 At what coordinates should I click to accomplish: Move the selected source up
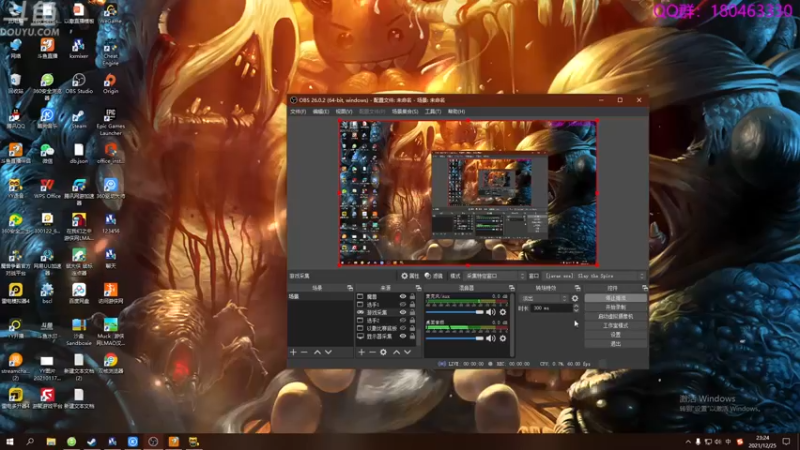click(x=396, y=352)
